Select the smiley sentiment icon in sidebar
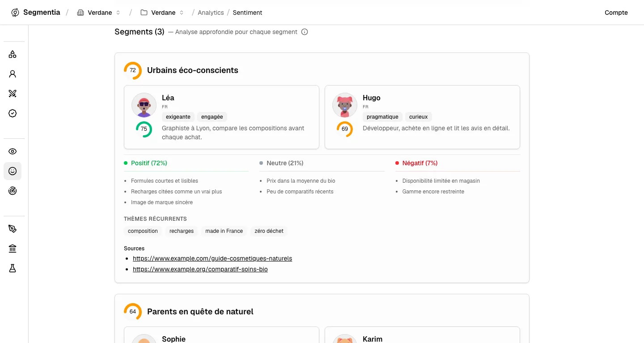 13,171
